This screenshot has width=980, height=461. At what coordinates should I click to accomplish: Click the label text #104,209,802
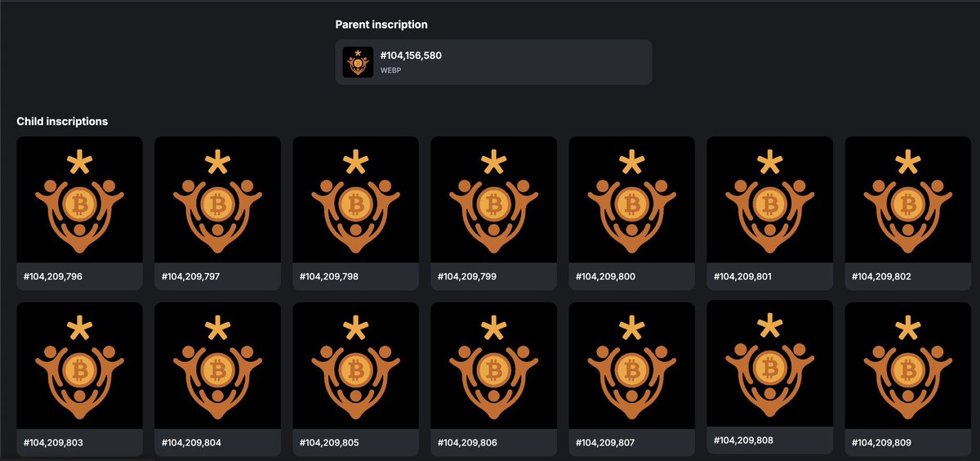click(x=881, y=276)
